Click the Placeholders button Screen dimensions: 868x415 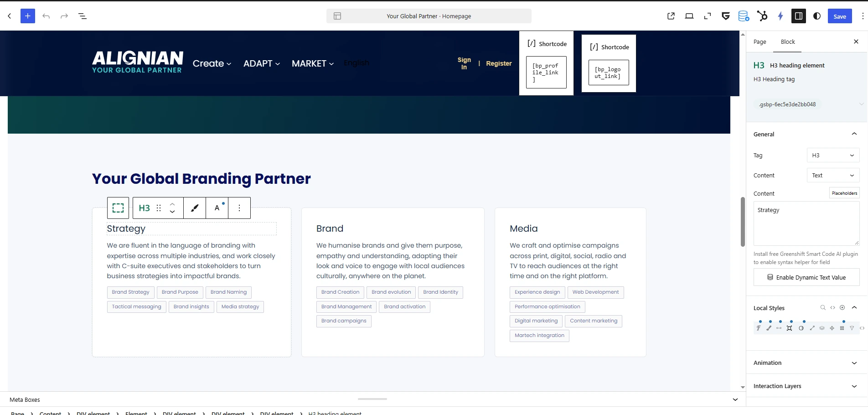844,193
